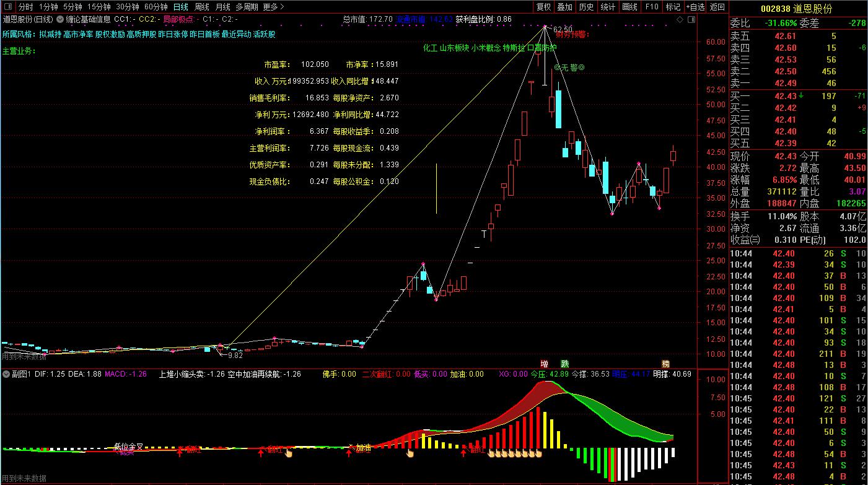Click the 榜 marker icon below chart
The height and width of the screenshot is (485, 868).
pos(666,364)
